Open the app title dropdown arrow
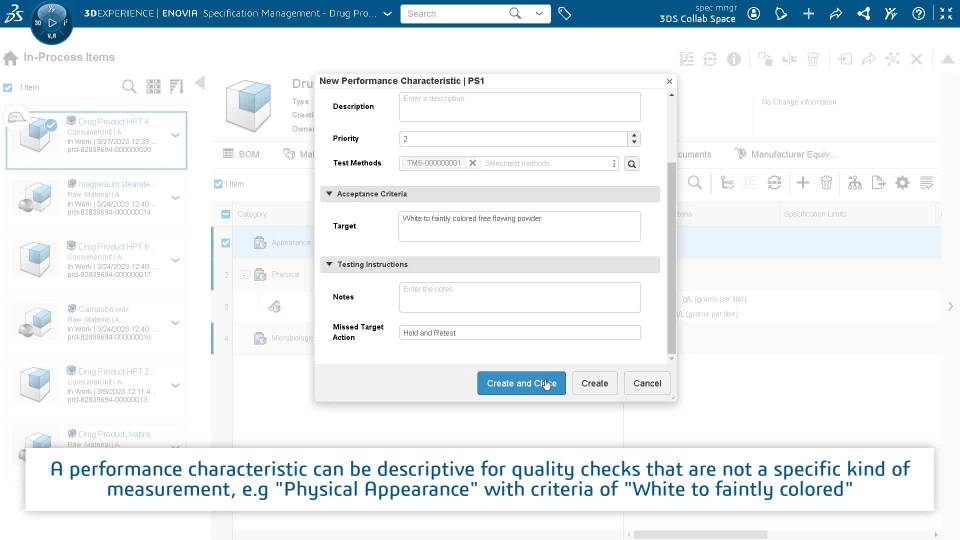This screenshot has height=540, width=960. point(388,13)
